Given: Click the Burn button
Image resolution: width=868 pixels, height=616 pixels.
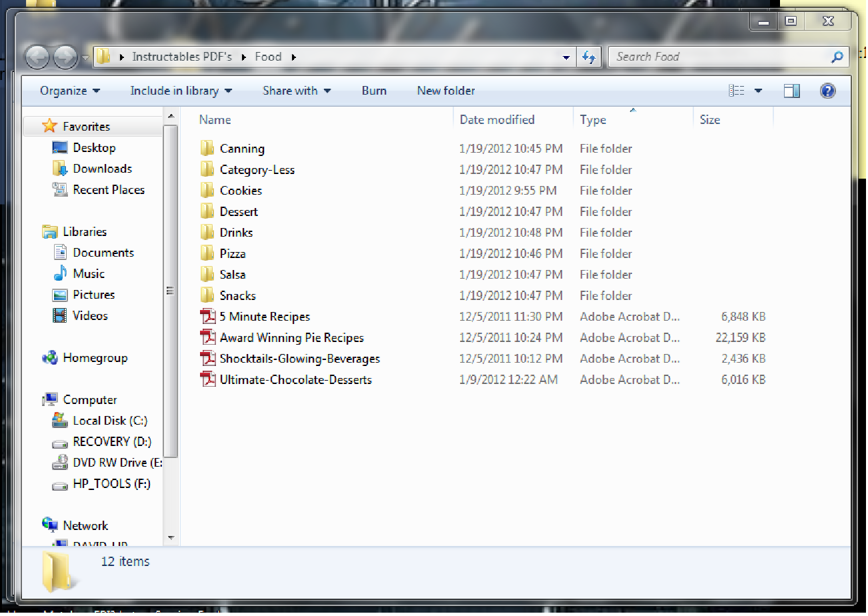Looking at the screenshot, I should (x=373, y=91).
